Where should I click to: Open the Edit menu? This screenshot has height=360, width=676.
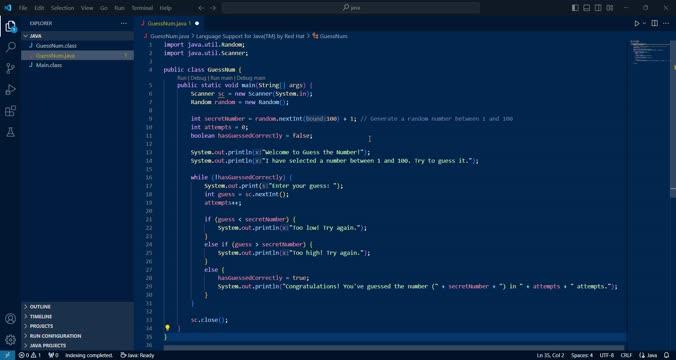pyautogui.click(x=39, y=8)
